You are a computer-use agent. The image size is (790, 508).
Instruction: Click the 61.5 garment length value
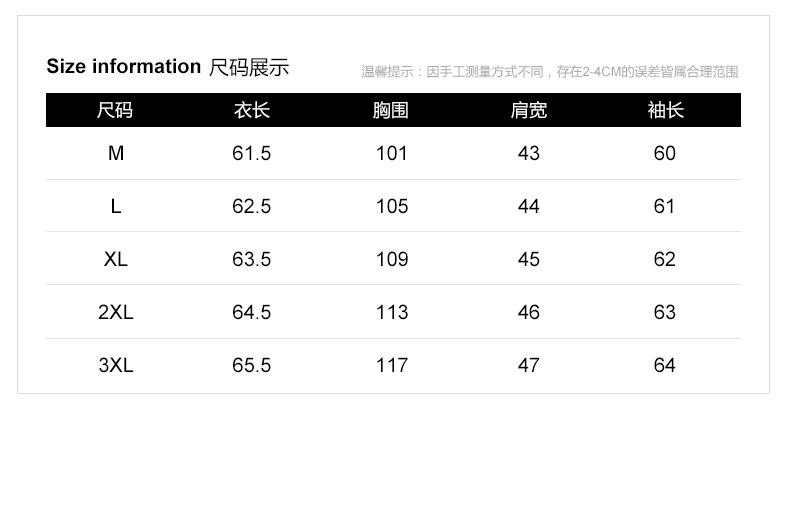point(251,153)
